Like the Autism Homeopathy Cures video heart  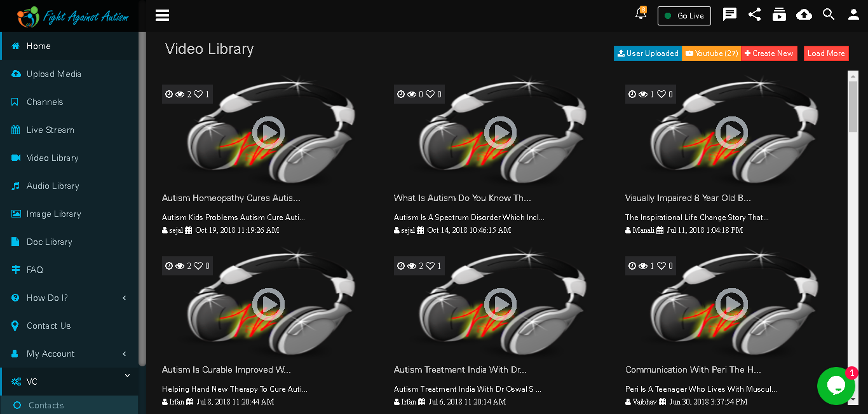tap(198, 94)
